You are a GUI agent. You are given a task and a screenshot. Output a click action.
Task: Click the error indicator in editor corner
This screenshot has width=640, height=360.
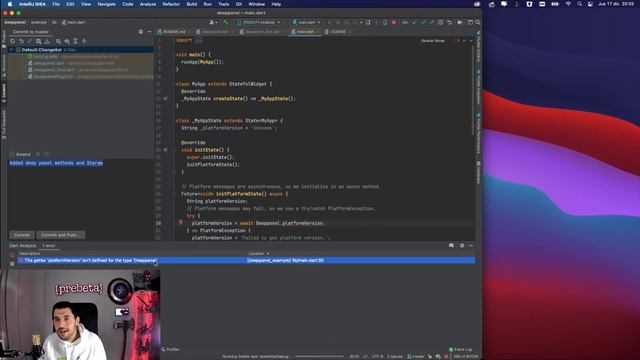456,41
